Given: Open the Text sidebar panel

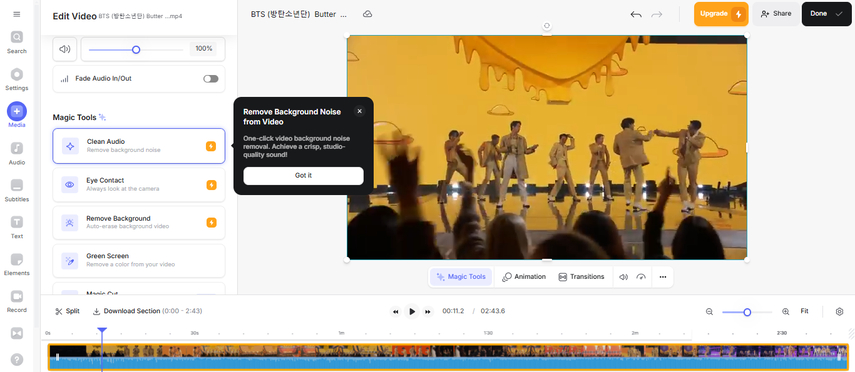Looking at the screenshot, I should [x=16, y=227].
